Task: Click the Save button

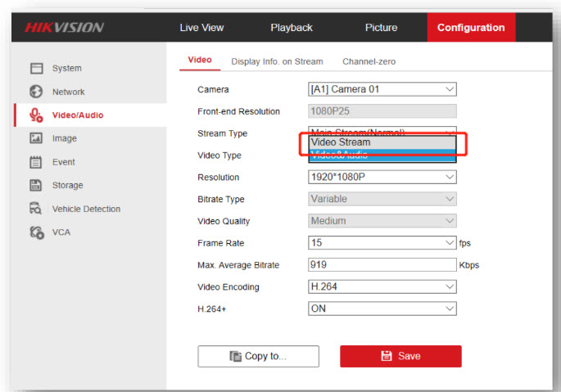Action: pos(400,356)
